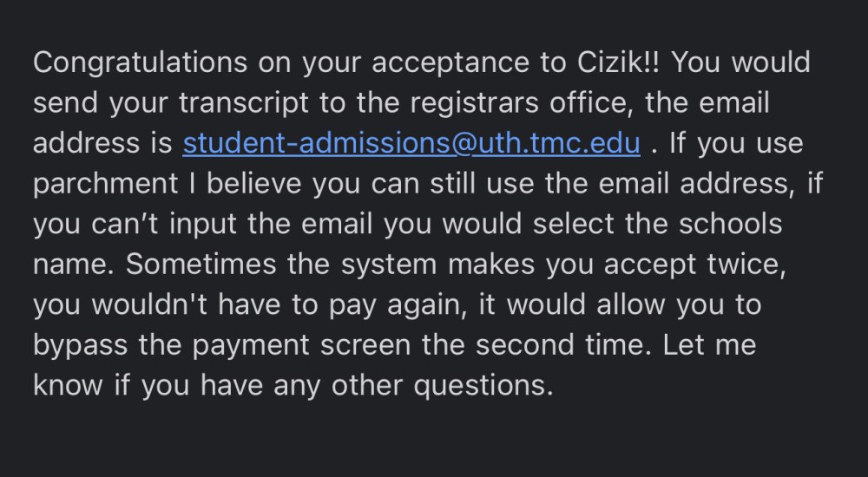Place cursor on the word 'believe'
Screen dimensions: 868x477
(254, 183)
